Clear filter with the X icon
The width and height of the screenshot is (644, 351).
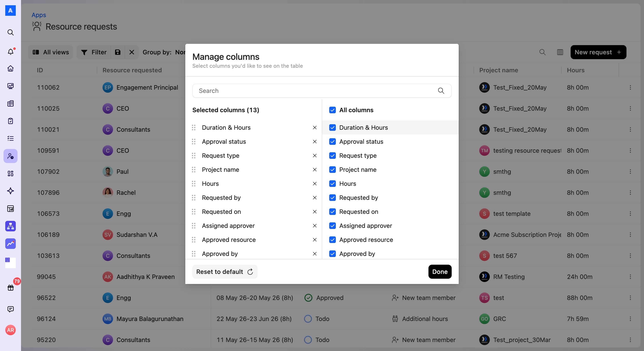[132, 52]
